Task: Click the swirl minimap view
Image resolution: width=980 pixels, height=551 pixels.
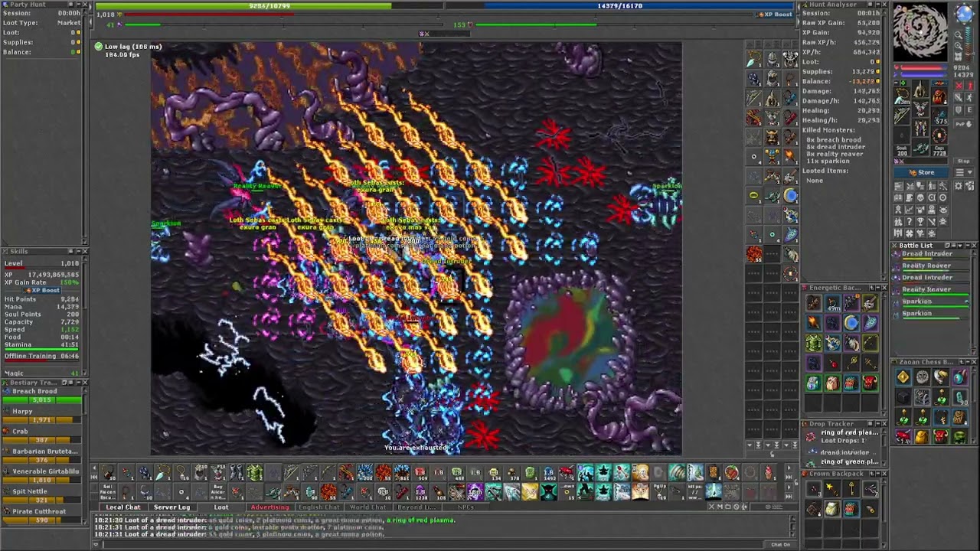Action: (x=920, y=31)
